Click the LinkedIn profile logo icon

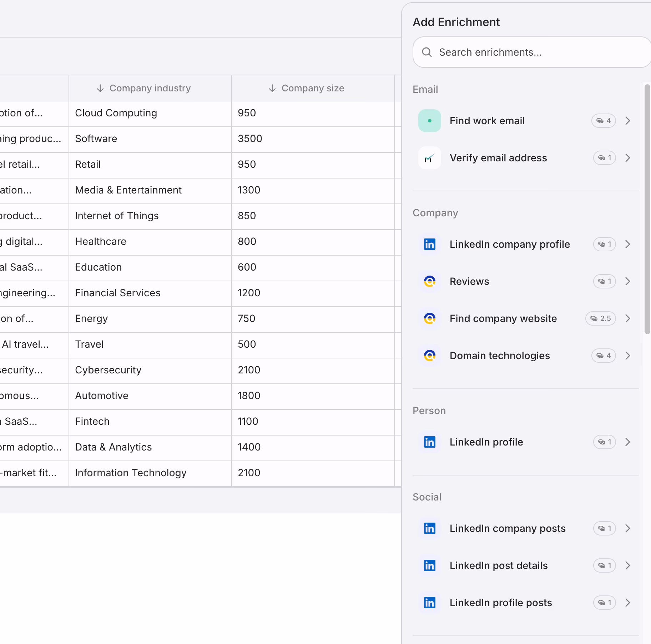click(x=429, y=442)
